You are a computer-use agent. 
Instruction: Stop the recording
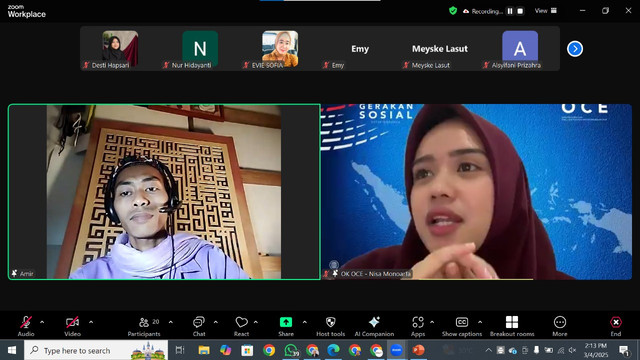click(520, 11)
